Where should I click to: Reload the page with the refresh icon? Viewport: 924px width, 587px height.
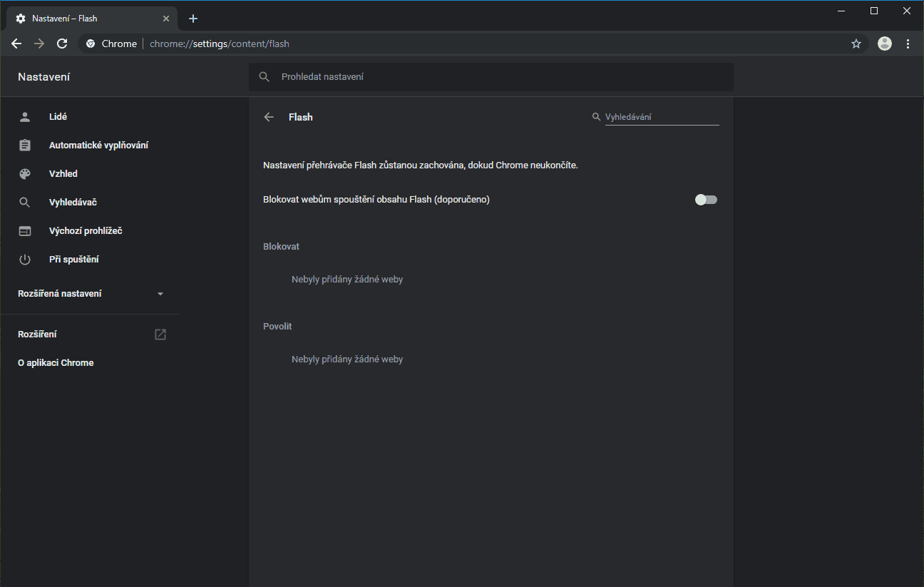tap(62, 44)
